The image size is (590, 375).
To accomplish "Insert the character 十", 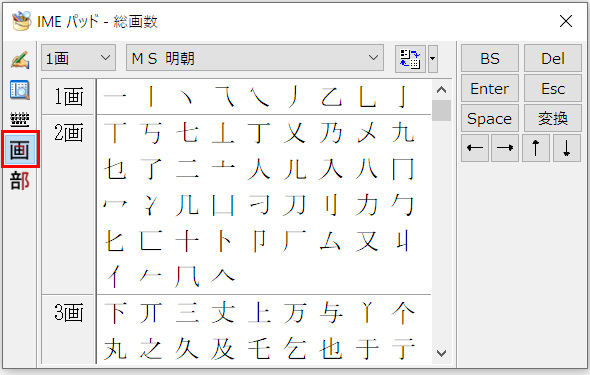I will click(x=187, y=241).
